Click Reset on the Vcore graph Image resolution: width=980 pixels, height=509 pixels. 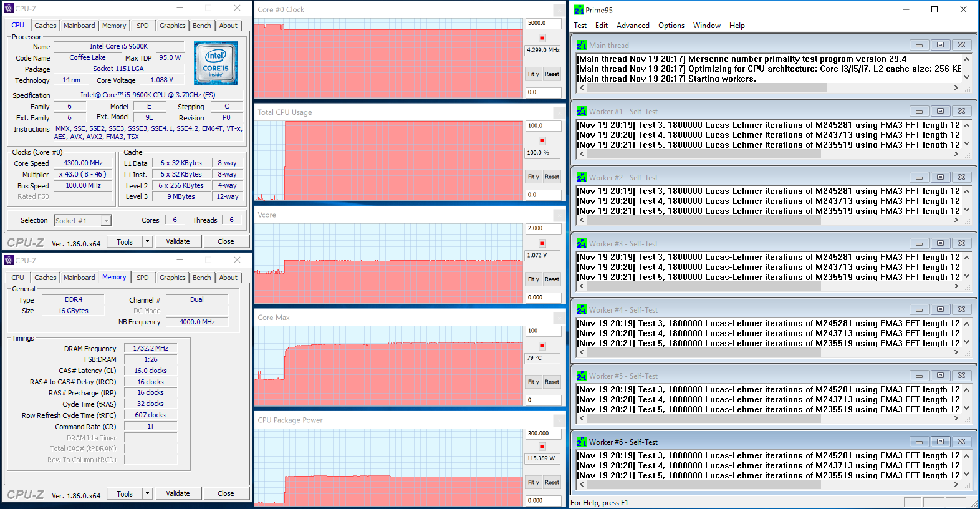(552, 279)
